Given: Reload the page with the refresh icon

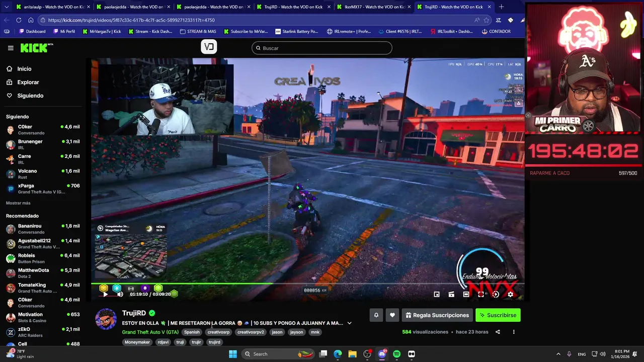Looking at the screenshot, I should 19,20.
